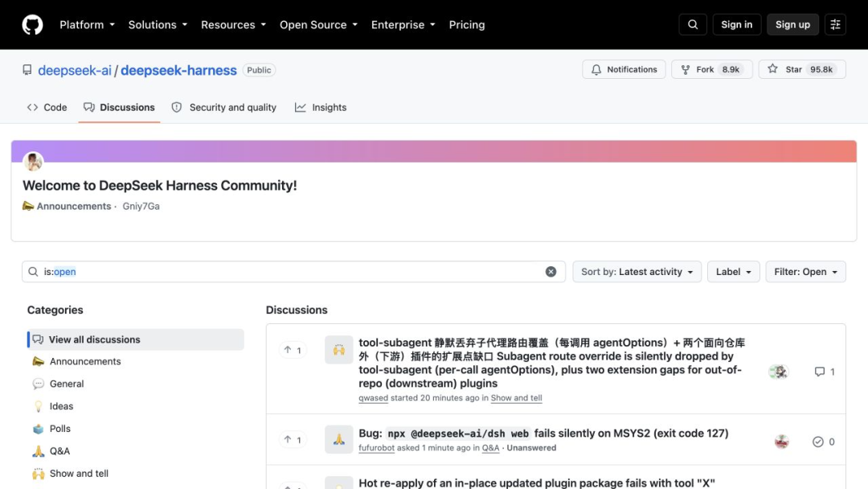The image size is (868, 489).
Task: Open Hot re-apply plugin package discussion
Action: (x=537, y=483)
